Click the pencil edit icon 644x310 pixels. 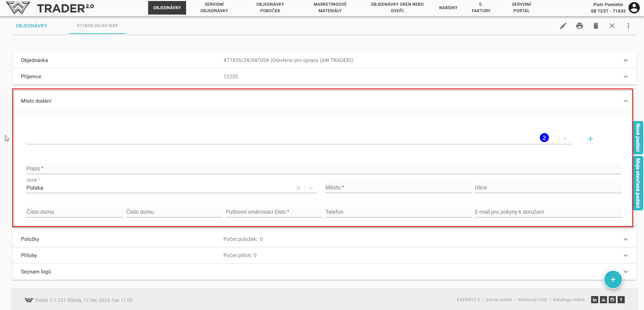563,26
